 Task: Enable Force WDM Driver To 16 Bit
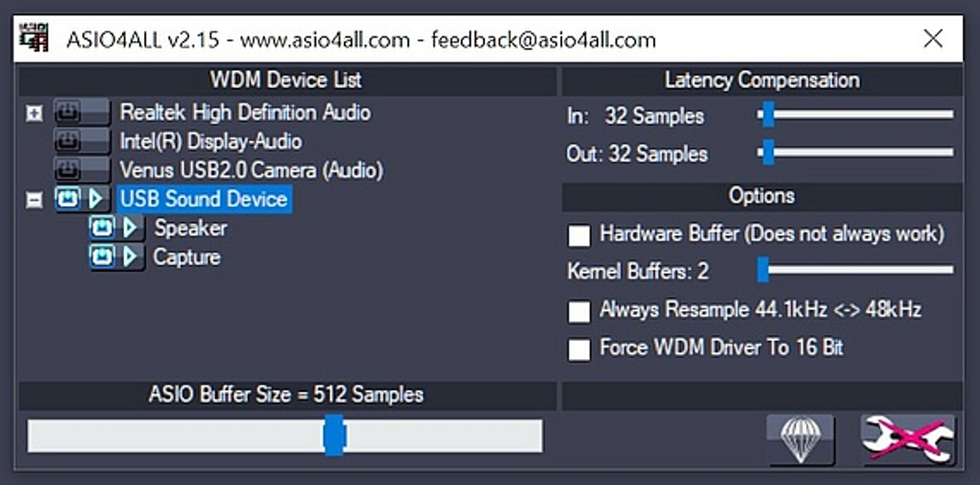(x=579, y=349)
